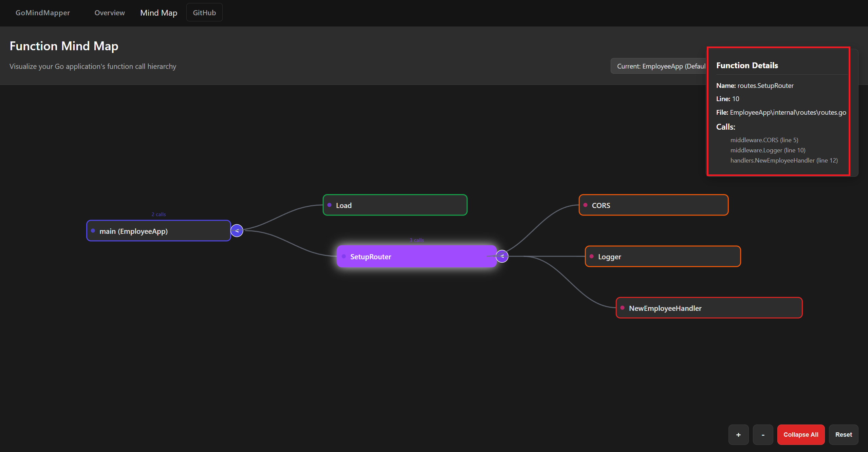Image resolution: width=868 pixels, height=452 pixels.
Task: Click the routes.go file path
Action: [x=788, y=113]
